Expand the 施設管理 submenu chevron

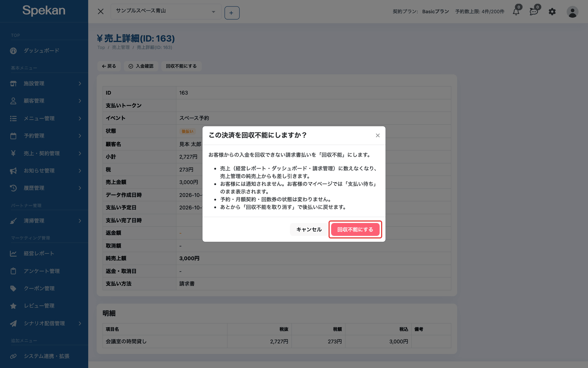pos(80,84)
